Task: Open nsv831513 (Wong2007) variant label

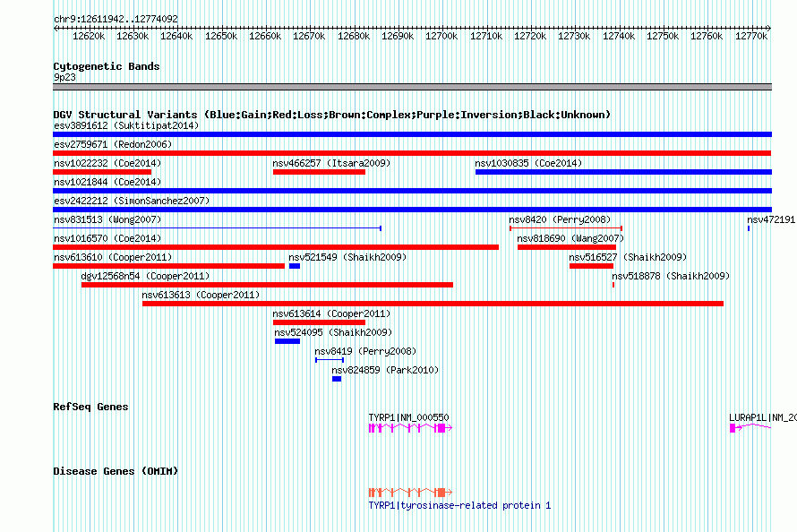Action: click(x=107, y=219)
